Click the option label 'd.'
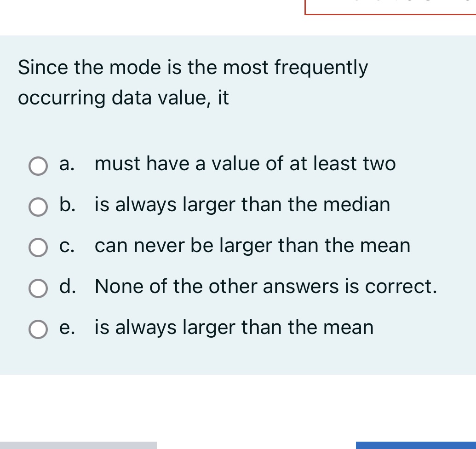The height and width of the screenshot is (449, 476). point(67,287)
